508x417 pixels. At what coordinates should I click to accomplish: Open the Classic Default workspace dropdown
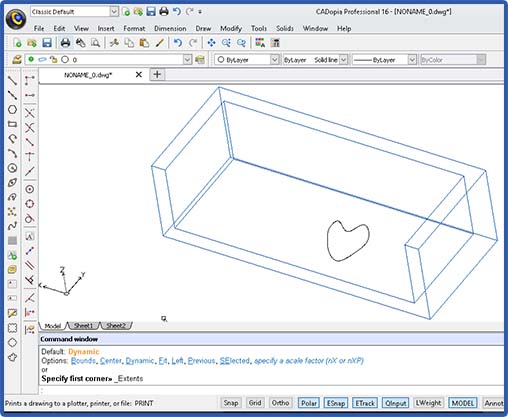[114, 12]
